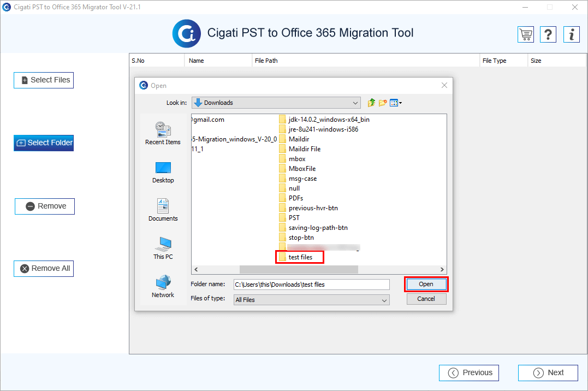Viewport: 588px width, 391px height.
Task: Click the Select Files button
Action: 44,80
